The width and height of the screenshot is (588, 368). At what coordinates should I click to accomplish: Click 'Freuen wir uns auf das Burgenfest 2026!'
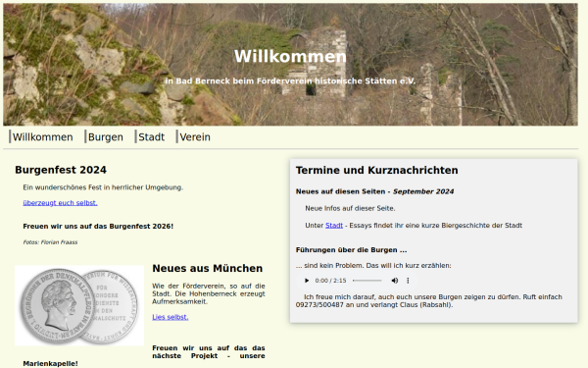[x=98, y=226]
